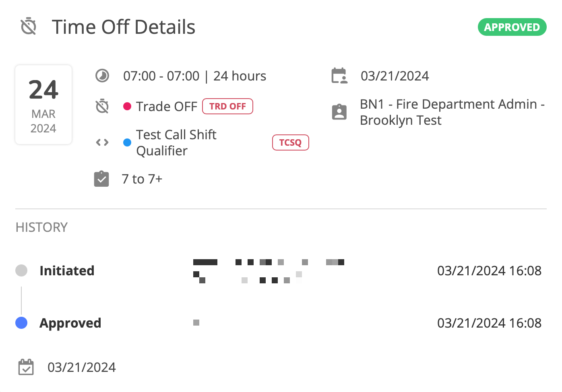Click the clipboard check icon next to 7 to 7+
This screenshot has height=392, width=562.
(101, 179)
